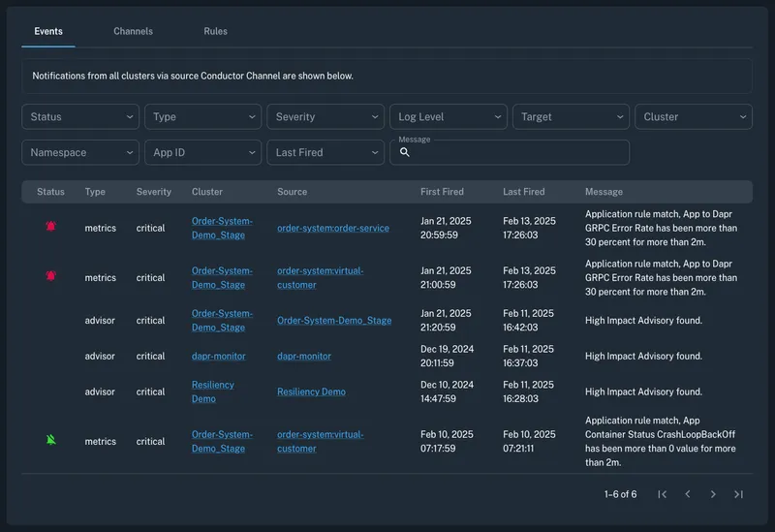The height and width of the screenshot is (532, 775).
Task: Open the Status filter dropdown
Action: click(80, 117)
